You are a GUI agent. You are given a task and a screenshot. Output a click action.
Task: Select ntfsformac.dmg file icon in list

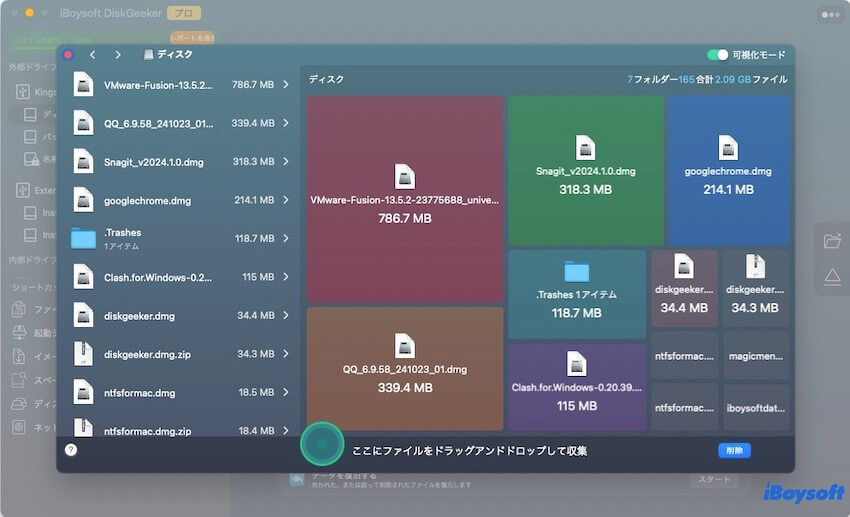[83, 392]
